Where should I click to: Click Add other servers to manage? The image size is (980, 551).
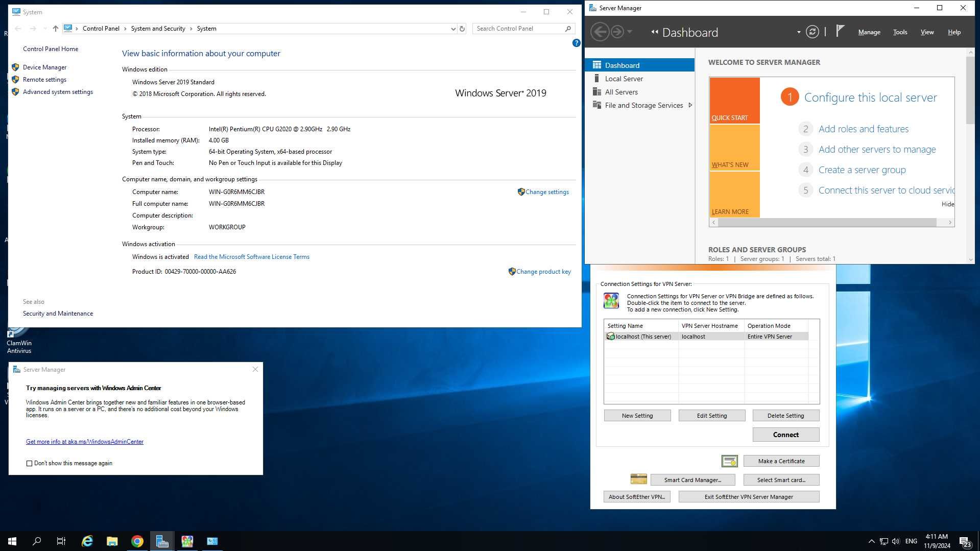[x=877, y=150]
